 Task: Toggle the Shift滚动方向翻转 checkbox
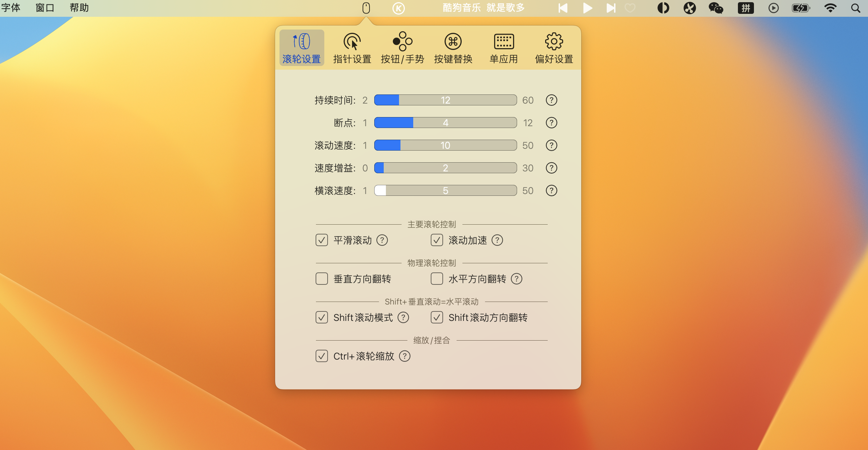click(437, 318)
